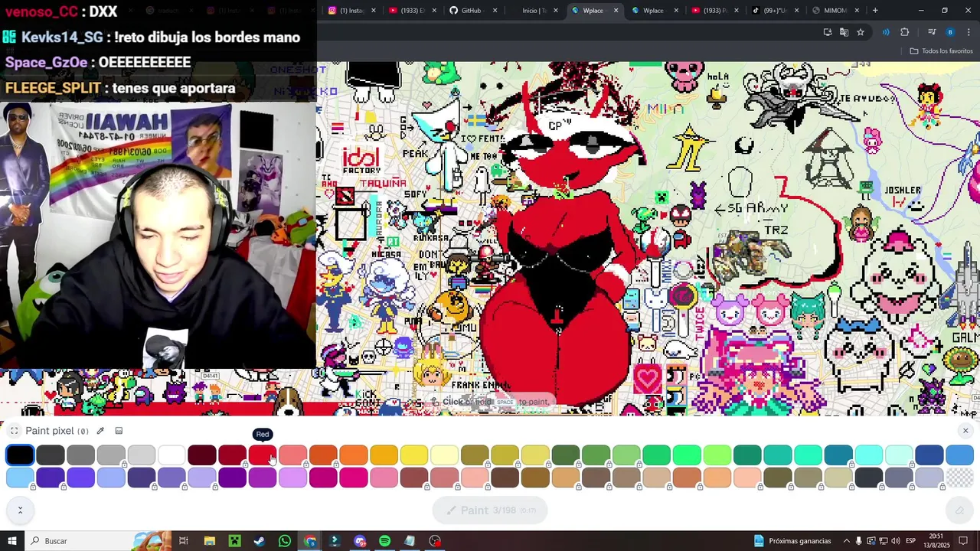980x551 pixels.
Task: Pick the Red color swatch
Action: tap(262, 455)
